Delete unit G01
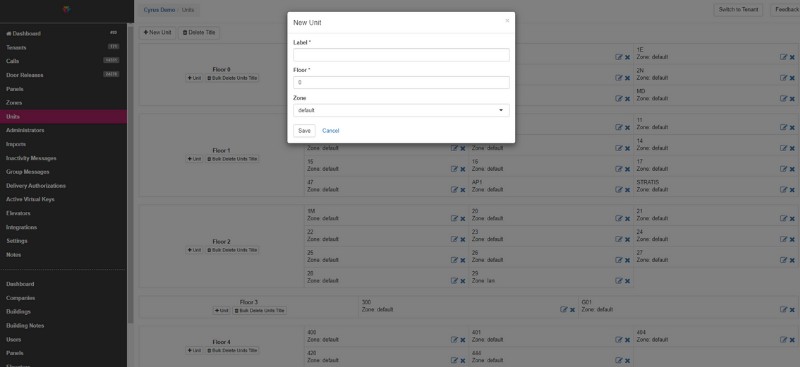The height and width of the screenshot is (367, 800). 792,310
